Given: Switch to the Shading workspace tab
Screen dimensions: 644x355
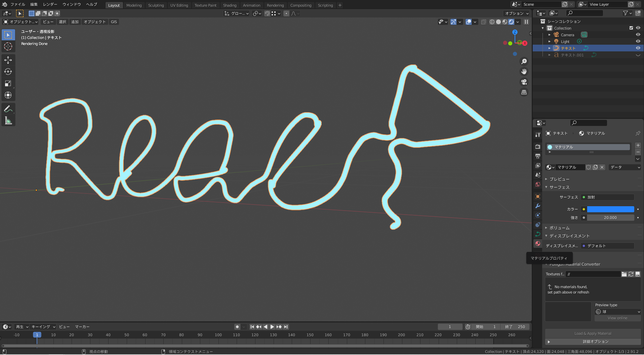Looking at the screenshot, I should point(230,5).
